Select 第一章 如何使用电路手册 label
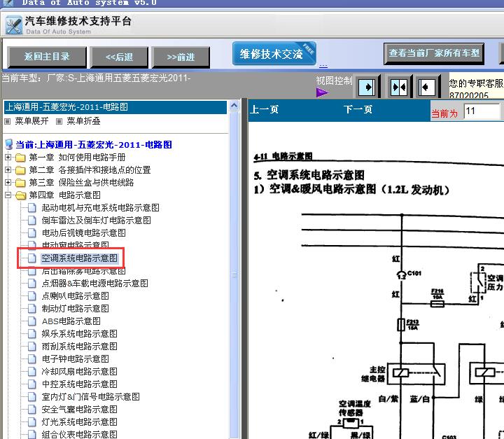The width and height of the screenshot is (504, 439). [77, 158]
